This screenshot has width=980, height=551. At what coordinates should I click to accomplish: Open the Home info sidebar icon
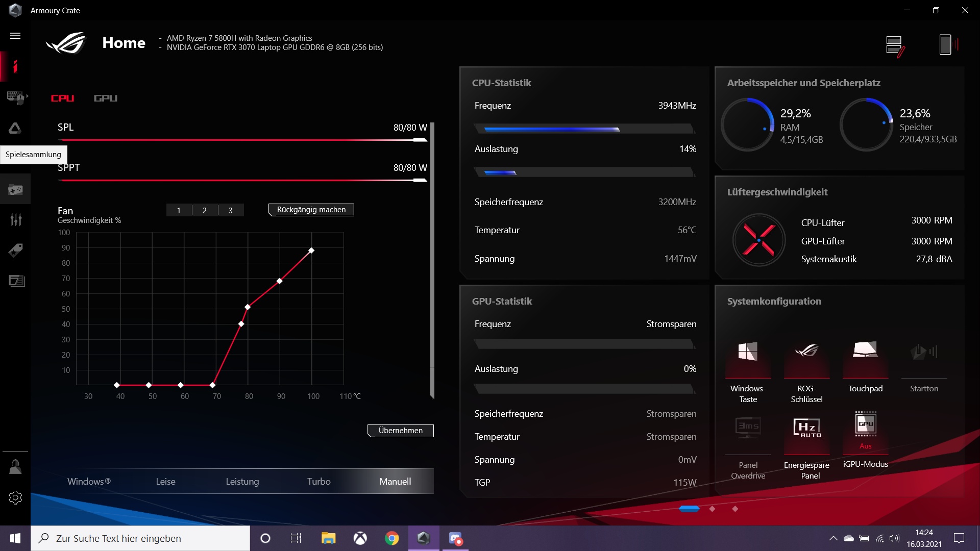[15, 66]
